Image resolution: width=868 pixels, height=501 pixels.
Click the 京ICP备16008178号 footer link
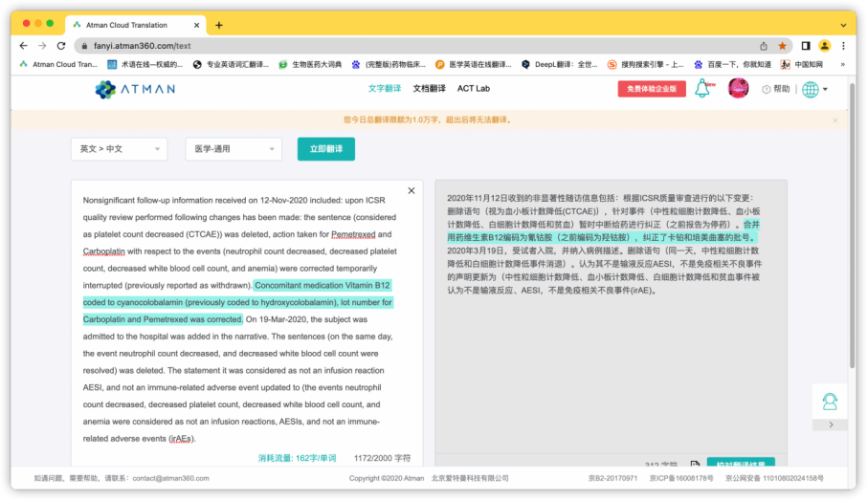click(x=680, y=478)
